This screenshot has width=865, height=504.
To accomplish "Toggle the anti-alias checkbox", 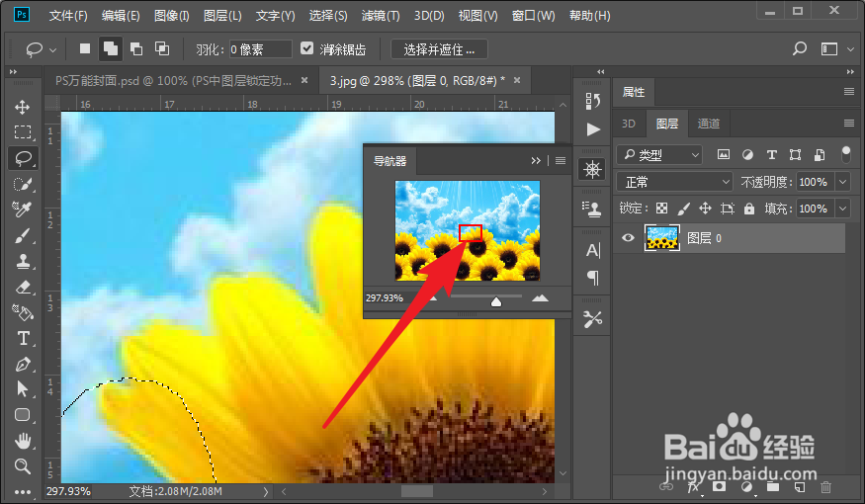I will point(306,48).
